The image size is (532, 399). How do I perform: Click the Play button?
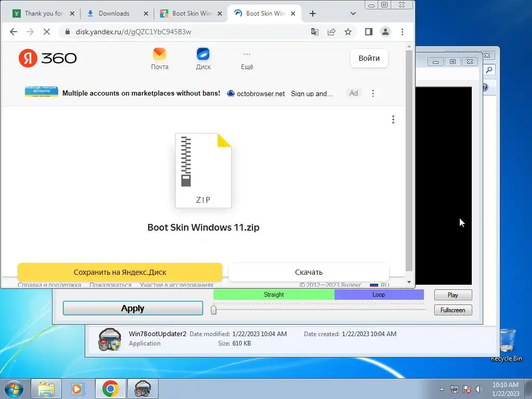[453, 295]
